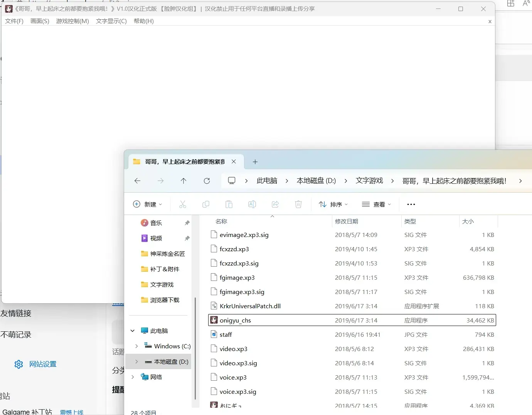Select the file fcxzzd.xp3
The image size is (532, 415).
(x=234, y=249)
